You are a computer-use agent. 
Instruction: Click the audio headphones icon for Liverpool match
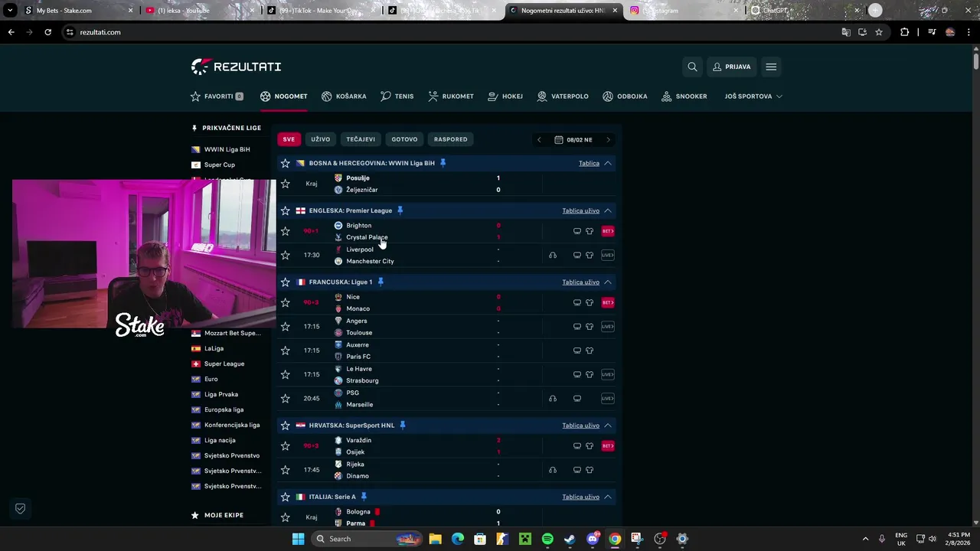553,255
